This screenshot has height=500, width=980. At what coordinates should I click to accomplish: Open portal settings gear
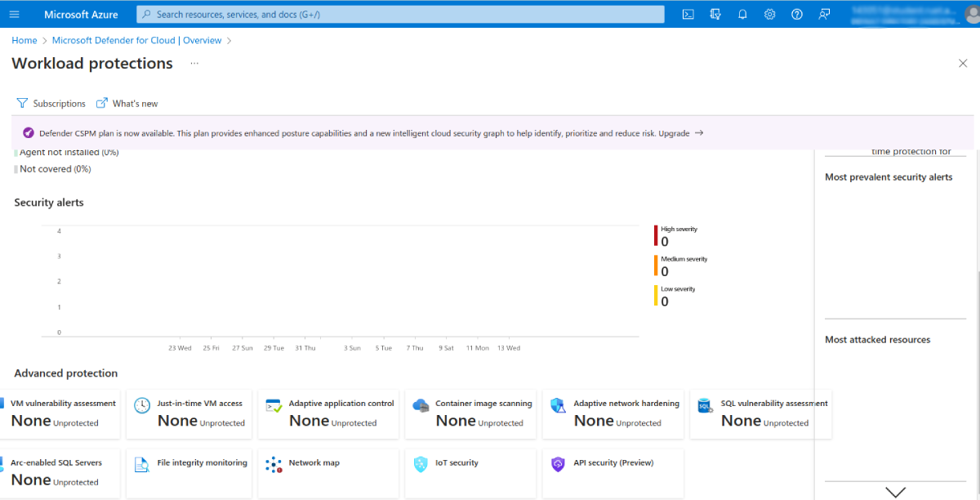pos(769,14)
